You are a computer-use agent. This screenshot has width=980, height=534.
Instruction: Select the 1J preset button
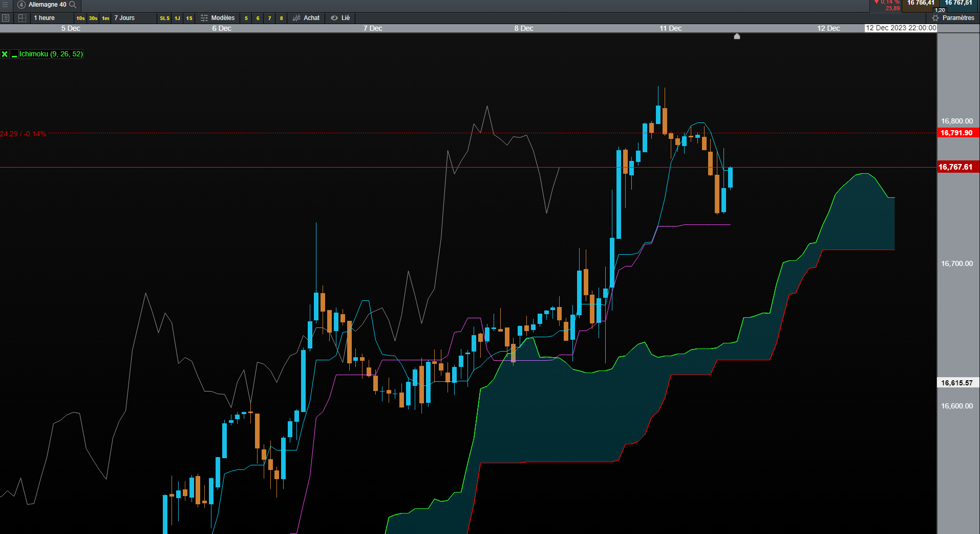[177, 18]
